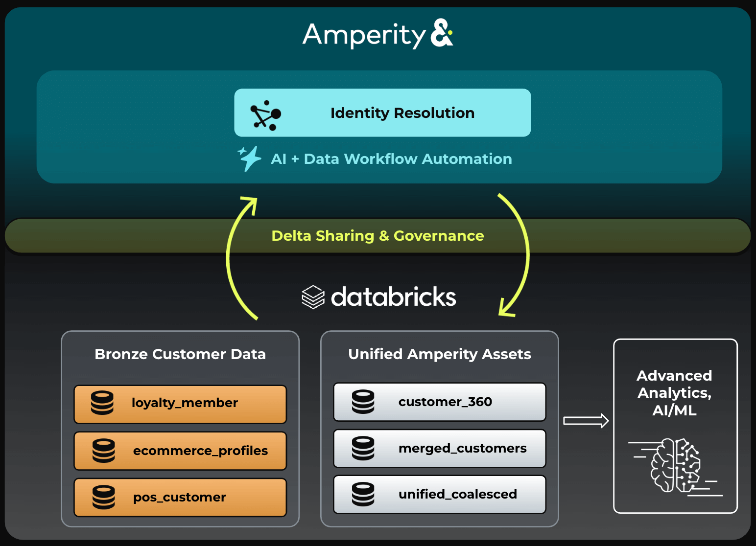Click the database icon beside unified_coalesced
Screen dimensions: 756x546
(363, 494)
